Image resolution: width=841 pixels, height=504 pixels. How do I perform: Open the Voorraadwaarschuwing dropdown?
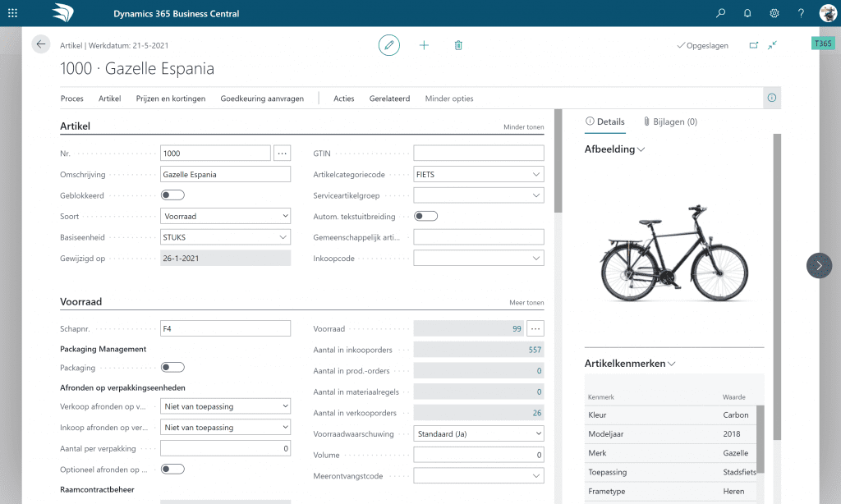pos(479,433)
